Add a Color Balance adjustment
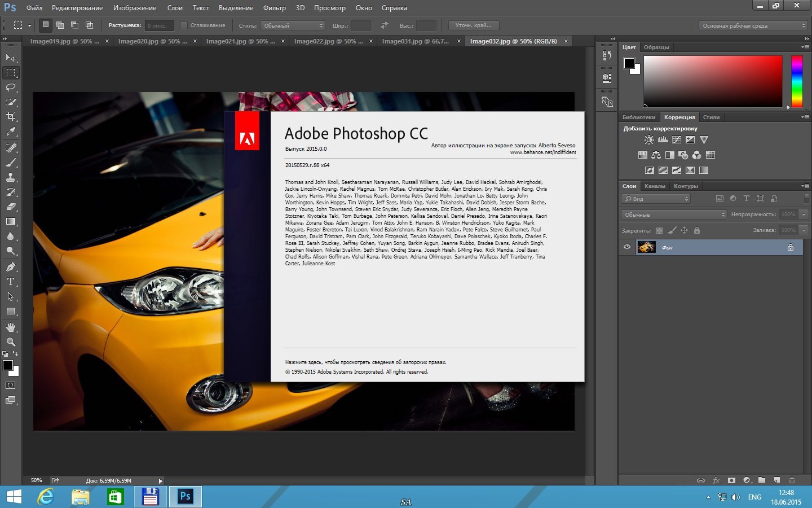 [656, 155]
